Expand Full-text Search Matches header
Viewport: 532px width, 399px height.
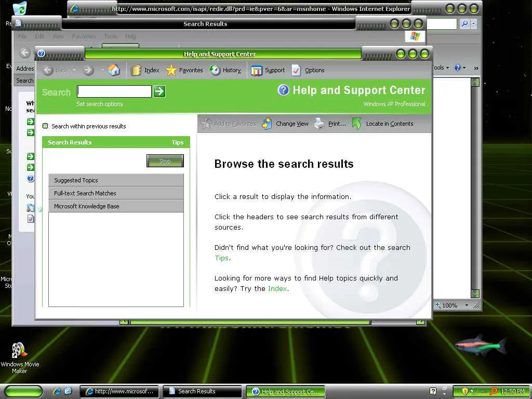tap(116, 193)
